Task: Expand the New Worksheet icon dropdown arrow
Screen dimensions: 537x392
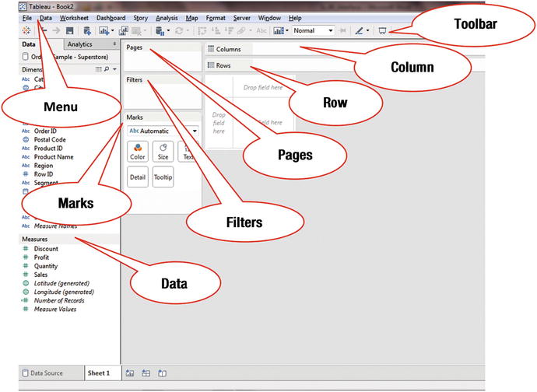Action: 112,31
